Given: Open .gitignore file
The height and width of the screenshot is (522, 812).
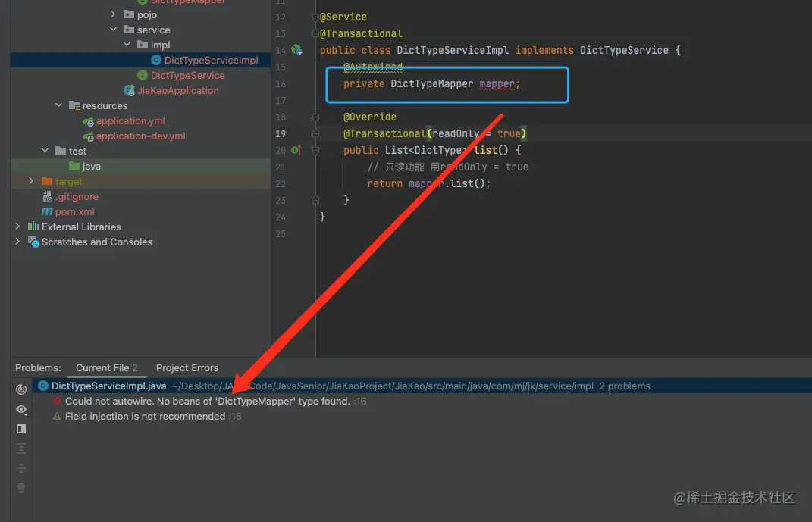Looking at the screenshot, I should click(x=77, y=196).
